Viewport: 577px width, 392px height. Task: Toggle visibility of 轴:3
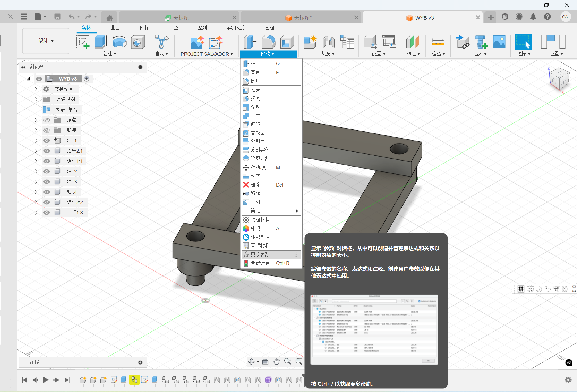(47, 182)
